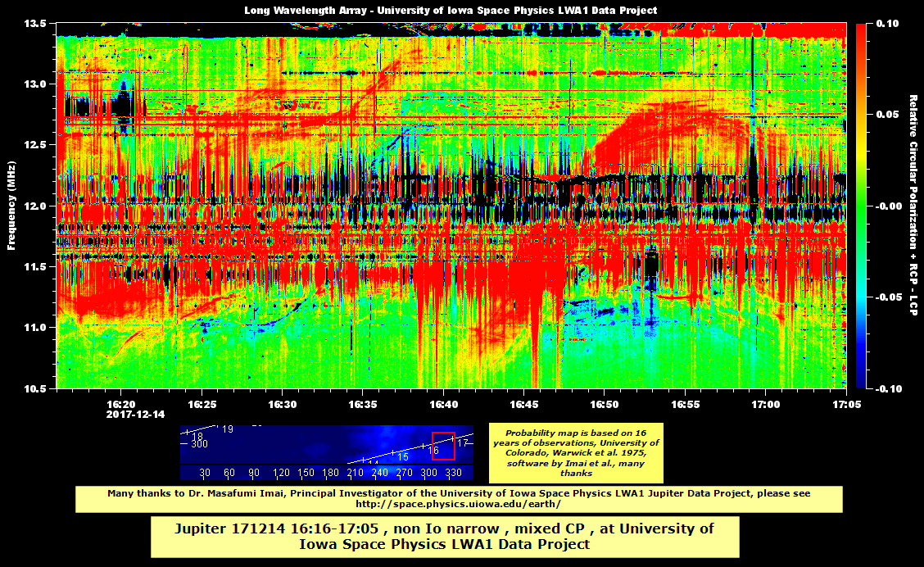Open the link http://space.physics.uiowa.edu/earth/
The image size is (924, 567).
pos(456,503)
